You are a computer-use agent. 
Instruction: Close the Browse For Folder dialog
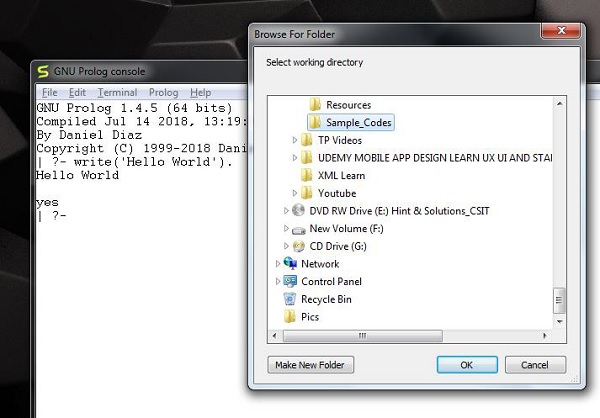pos(561,31)
